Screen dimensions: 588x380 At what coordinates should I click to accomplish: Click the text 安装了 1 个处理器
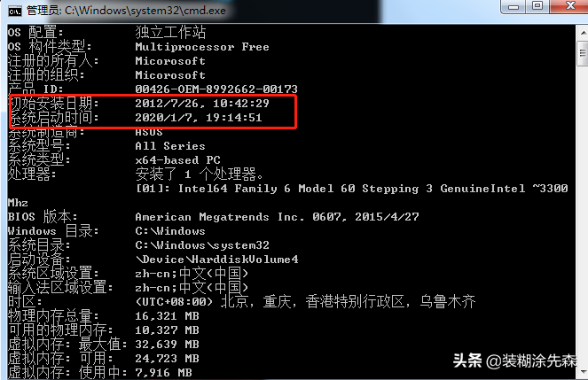pos(200,174)
